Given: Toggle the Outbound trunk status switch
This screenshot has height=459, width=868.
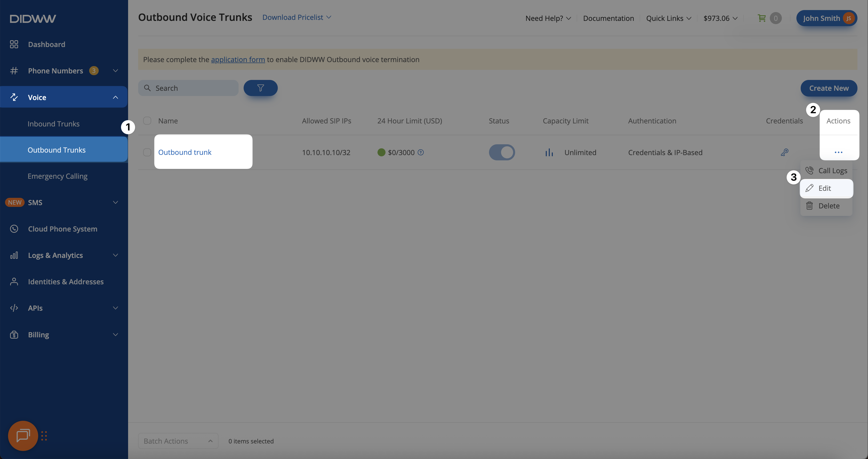Looking at the screenshot, I should tap(502, 152).
